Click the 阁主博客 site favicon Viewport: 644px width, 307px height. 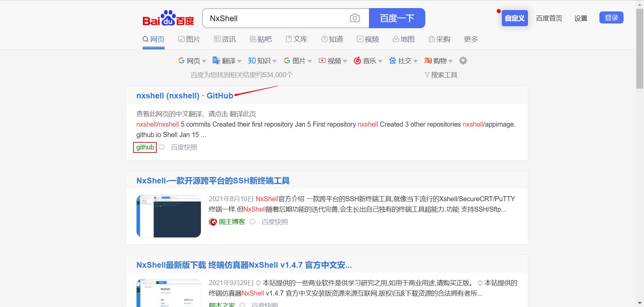212,222
